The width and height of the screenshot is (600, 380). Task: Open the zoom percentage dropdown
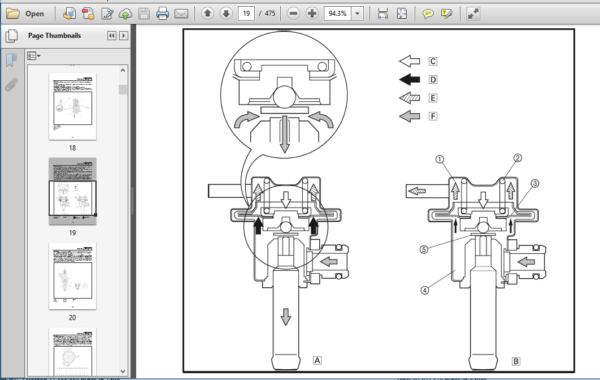(x=357, y=14)
